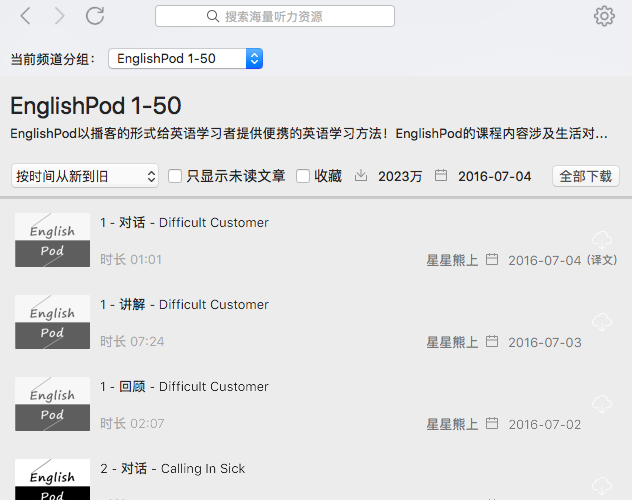The image size is (632, 500).
Task: Click the calendar icon beside 2016-07-04 header
Action: (x=441, y=175)
